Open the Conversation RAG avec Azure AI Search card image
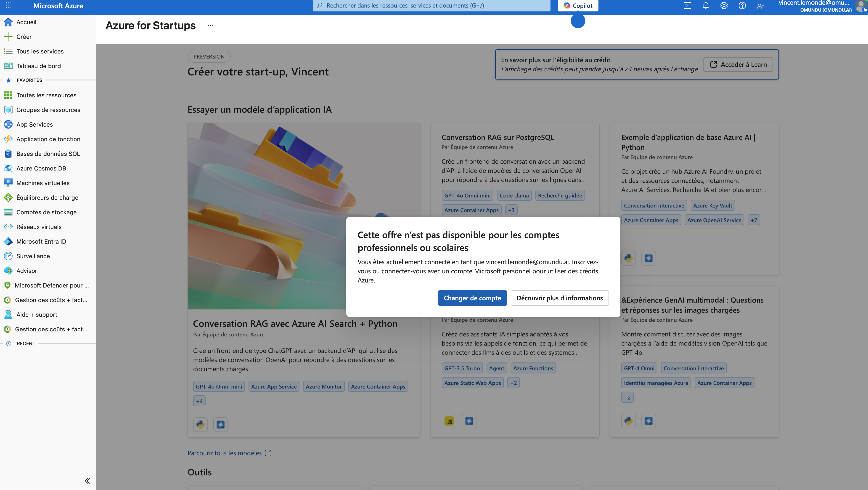The width and height of the screenshot is (868, 490). click(x=304, y=216)
